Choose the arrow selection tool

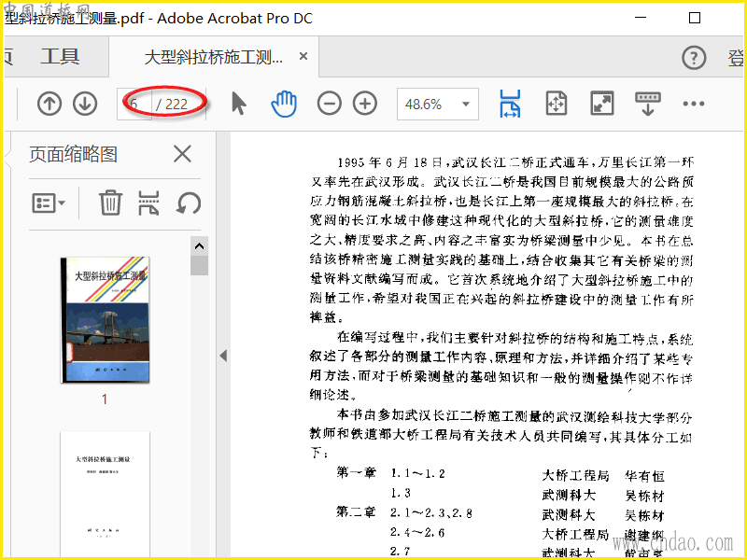(x=239, y=104)
